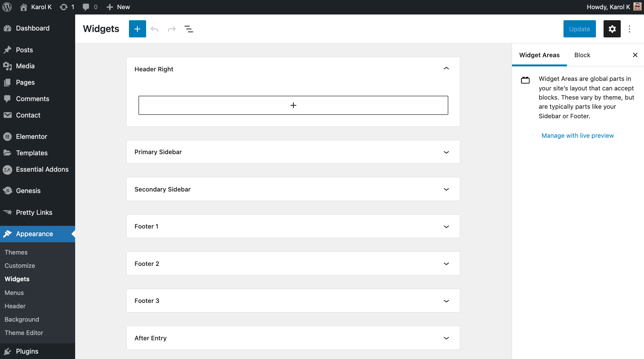The height and width of the screenshot is (359, 644).
Task: Open the three-dot Options menu
Action: 630,29
